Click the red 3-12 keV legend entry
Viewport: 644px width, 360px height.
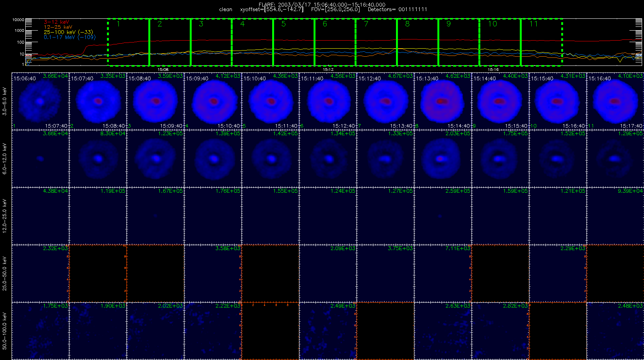click(x=56, y=22)
